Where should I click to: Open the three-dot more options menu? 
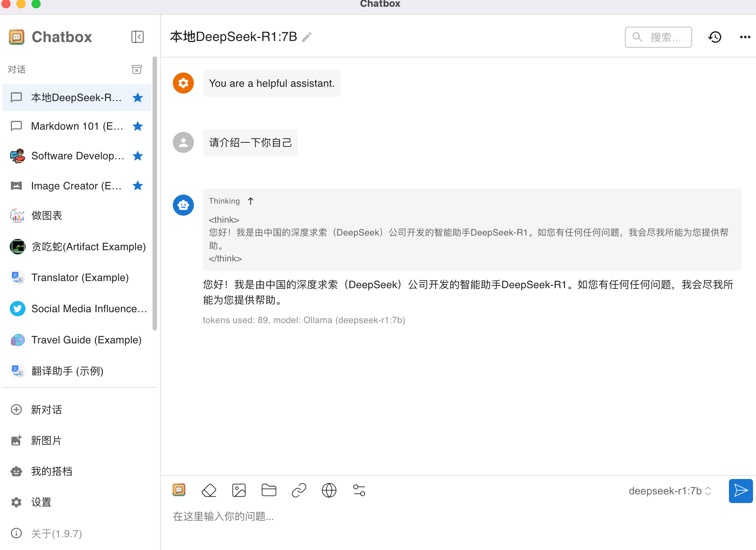745,37
